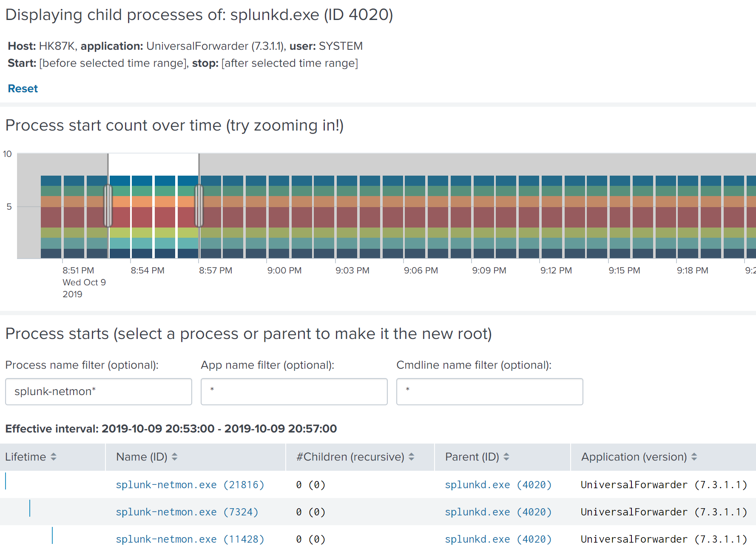Click the chart bar at 9:06 PM
The height and width of the screenshot is (552, 756).
415,217
